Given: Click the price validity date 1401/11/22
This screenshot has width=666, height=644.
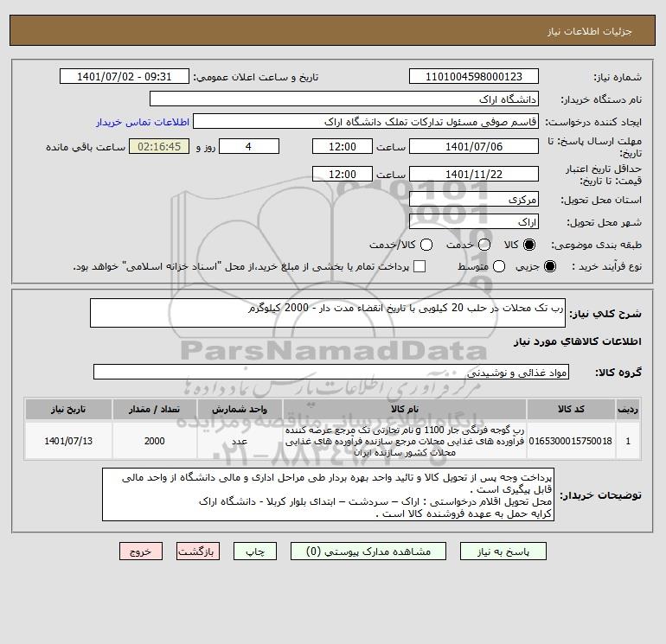Looking at the screenshot, I should 474,174.
